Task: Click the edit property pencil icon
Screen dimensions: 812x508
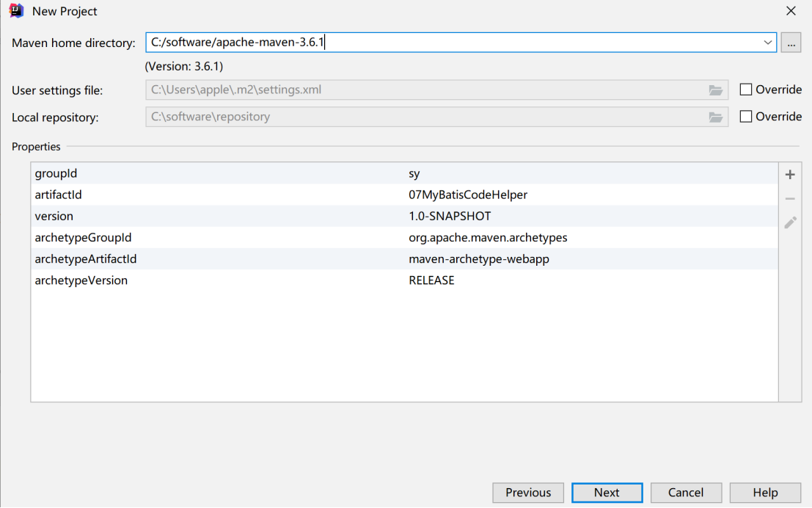Action: pos(790,222)
